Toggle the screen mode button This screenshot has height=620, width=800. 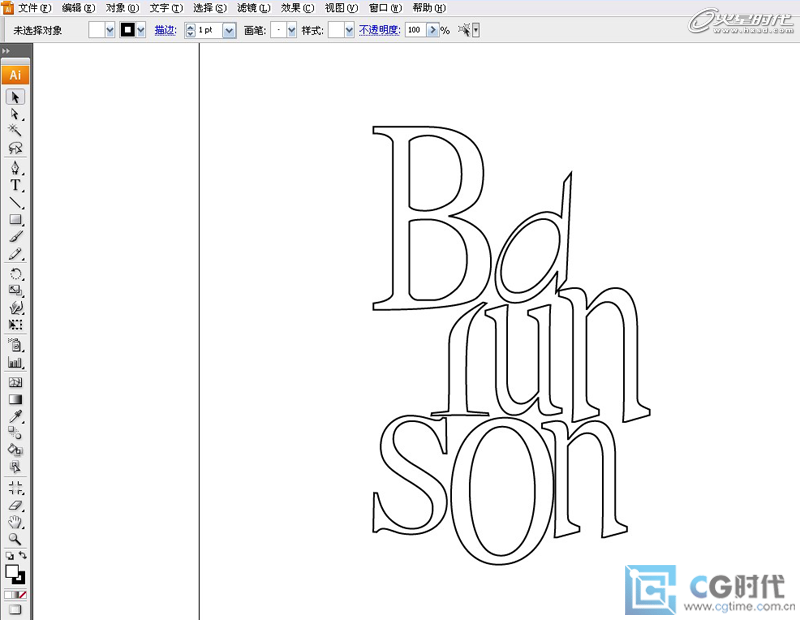click(x=15, y=609)
